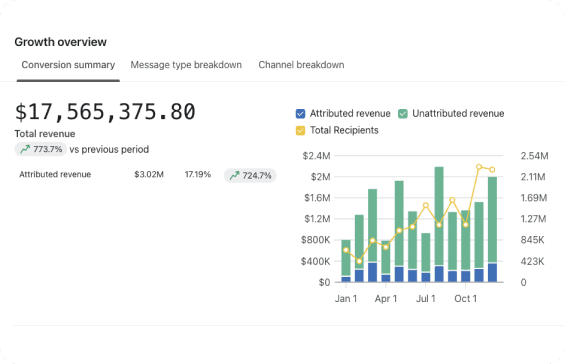This screenshot has width=564, height=364.
Task: Click the Apr 1 axis label
Action: [386, 299]
